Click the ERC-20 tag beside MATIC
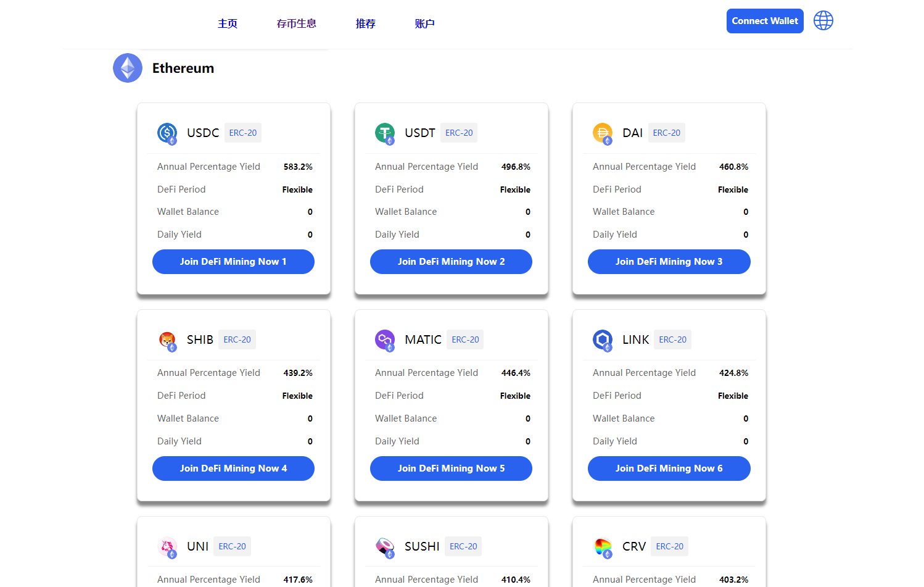This screenshot has height=587, width=924. pyautogui.click(x=465, y=339)
